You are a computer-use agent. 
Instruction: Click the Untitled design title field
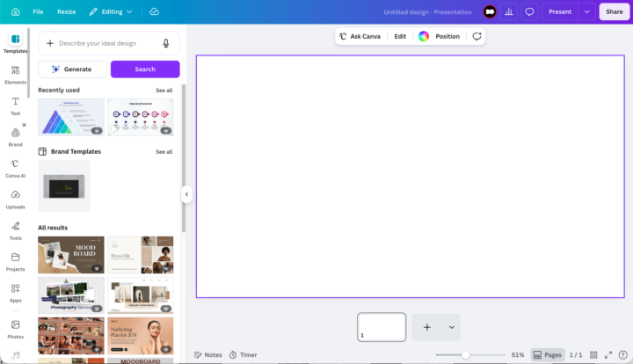coord(427,12)
